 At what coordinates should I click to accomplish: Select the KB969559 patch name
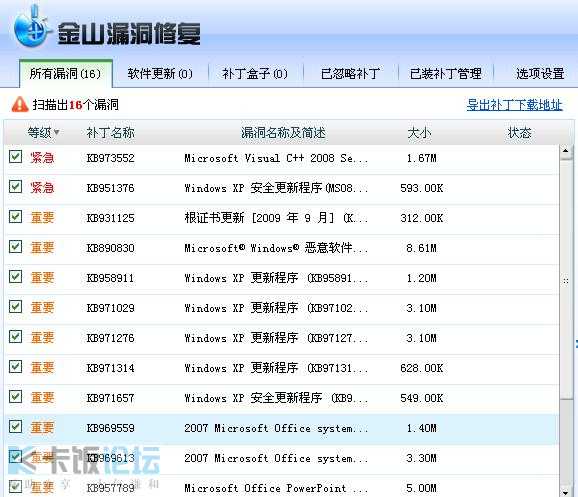tap(110, 428)
